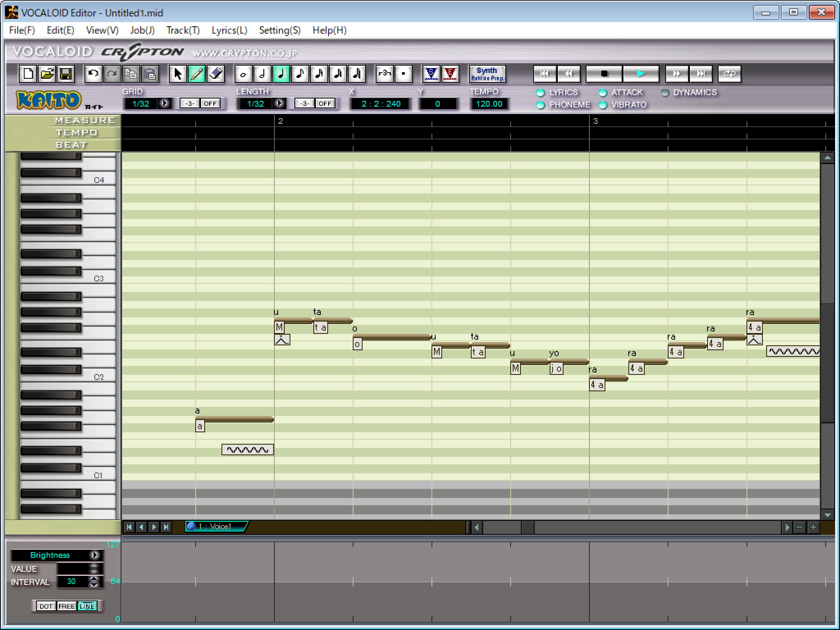Screen dimensions: 840x630
Task: Click the horizontal scrollbar thumb below tracks
Action: (527, 527)
